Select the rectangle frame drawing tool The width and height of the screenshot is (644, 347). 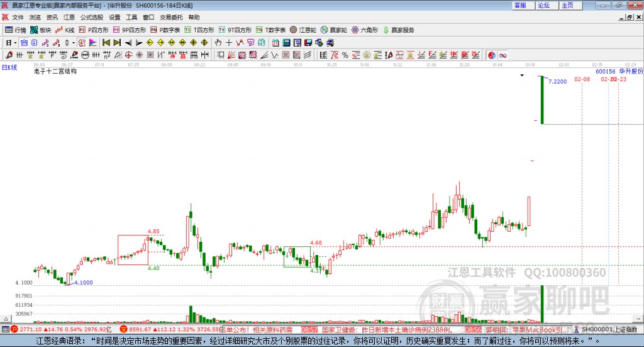click(x=221, y=55)
